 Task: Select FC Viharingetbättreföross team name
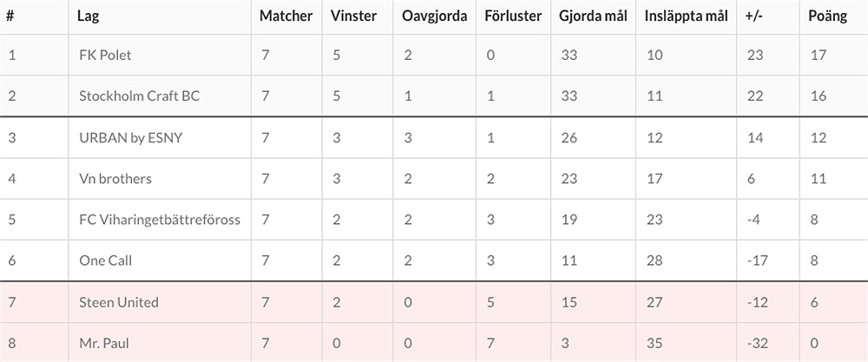point(159,220)
